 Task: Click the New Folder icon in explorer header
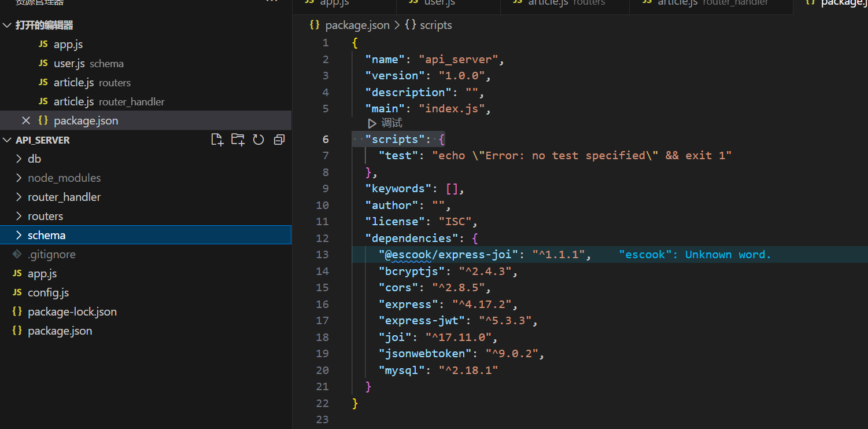click(238, 140)
